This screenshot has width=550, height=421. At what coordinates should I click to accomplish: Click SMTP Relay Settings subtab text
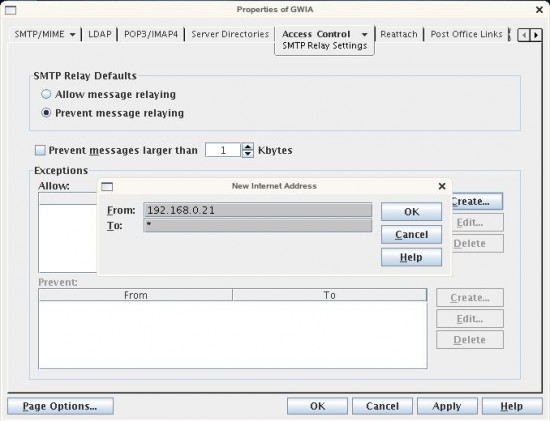tap(325, 46)
